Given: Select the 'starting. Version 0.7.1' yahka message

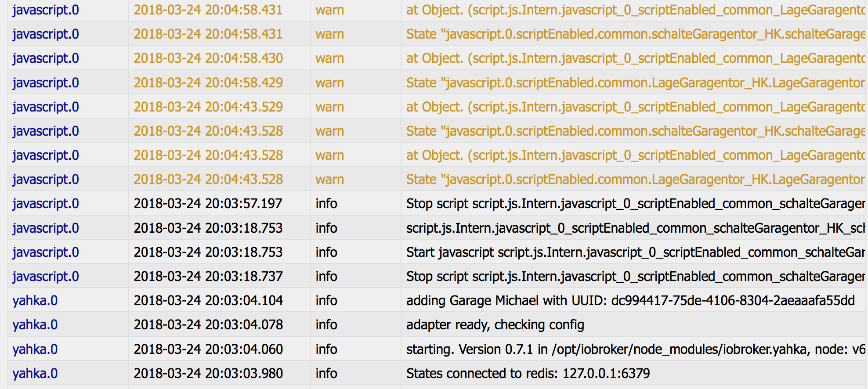Looking at the screenshot, I should pyautogui.click(x=636, y=349).
